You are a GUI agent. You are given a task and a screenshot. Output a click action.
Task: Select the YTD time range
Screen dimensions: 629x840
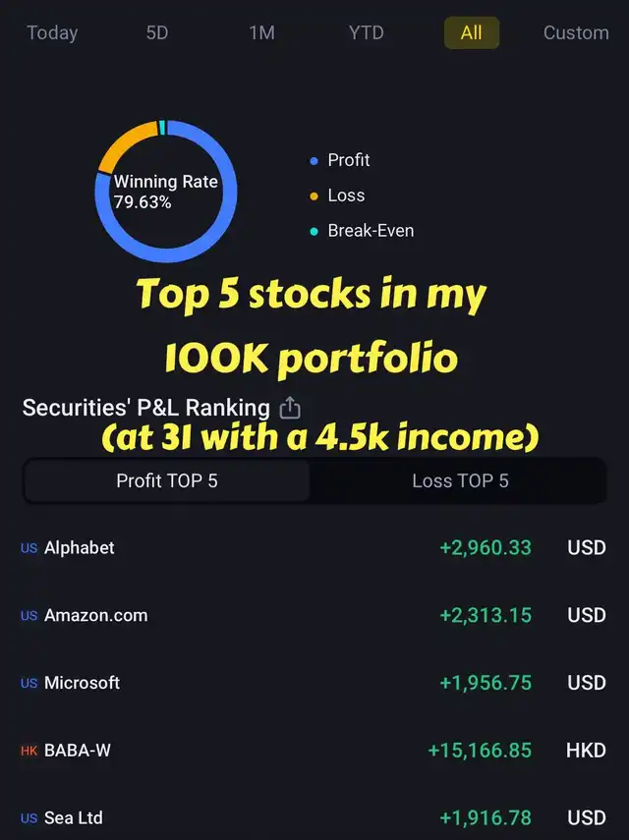coord(366,32)
